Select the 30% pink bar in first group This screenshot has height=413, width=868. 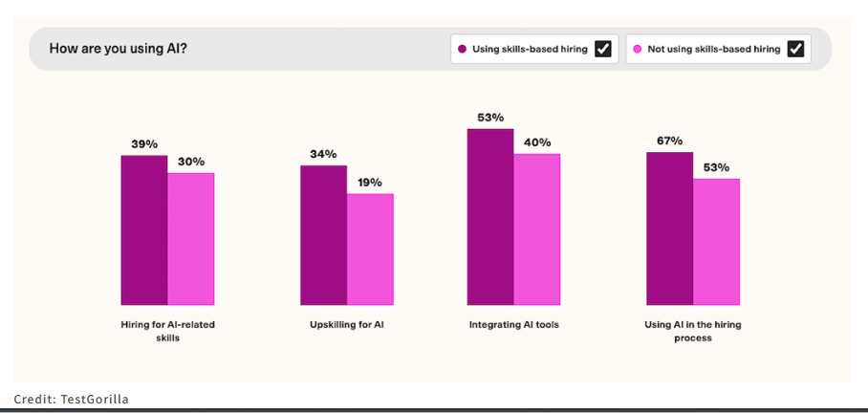point(191,239)
